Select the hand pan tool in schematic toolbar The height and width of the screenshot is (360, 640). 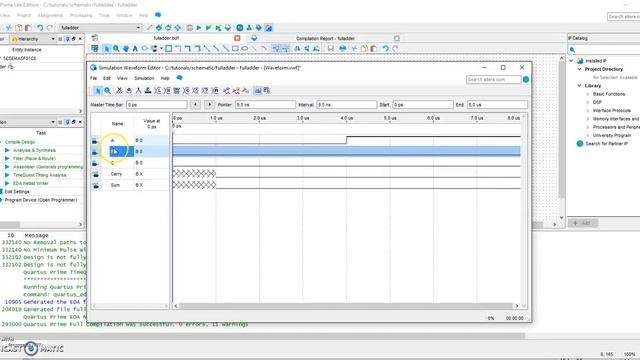click(126, 49)
